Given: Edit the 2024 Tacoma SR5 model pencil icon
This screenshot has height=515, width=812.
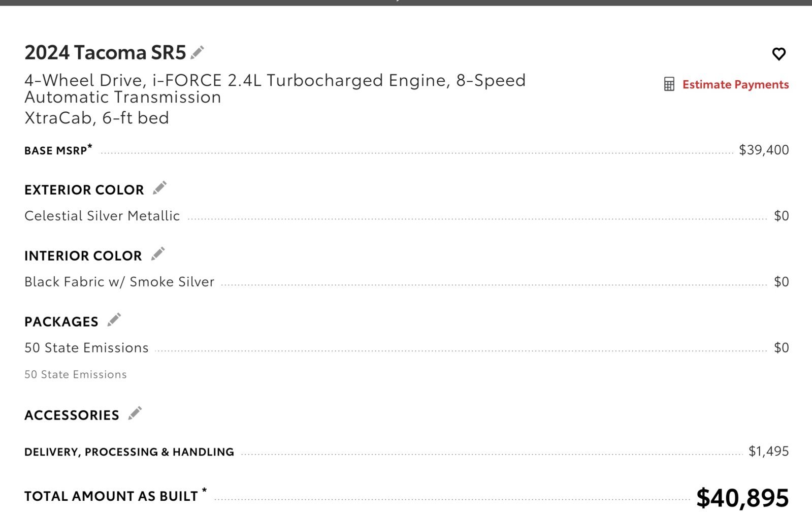Looking at the screenshot, I should (x=197, y=52).
